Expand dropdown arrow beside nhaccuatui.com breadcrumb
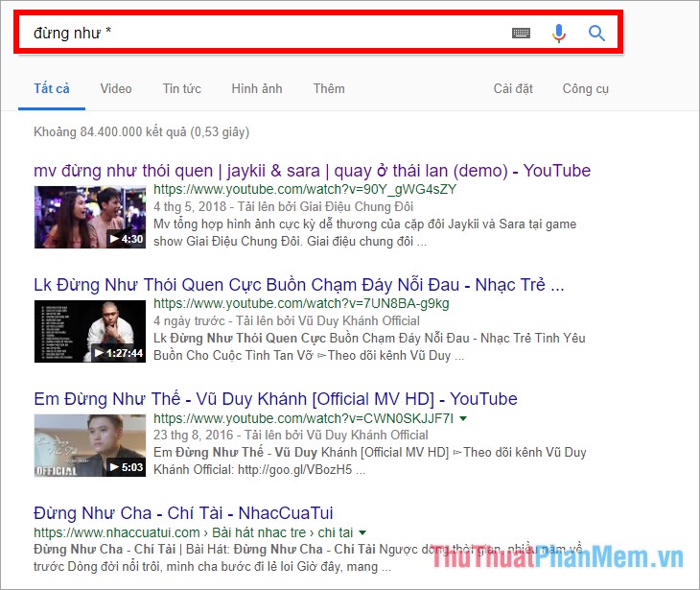Screen dimensions: 700x590 pyautogui.click(x=362, y=532)
